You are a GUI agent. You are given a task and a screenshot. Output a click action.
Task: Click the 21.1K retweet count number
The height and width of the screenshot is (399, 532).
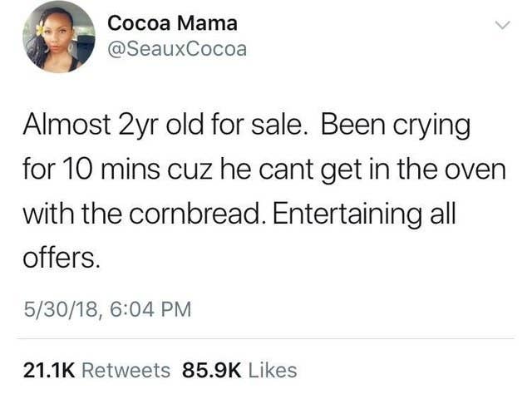click(49, 370)
